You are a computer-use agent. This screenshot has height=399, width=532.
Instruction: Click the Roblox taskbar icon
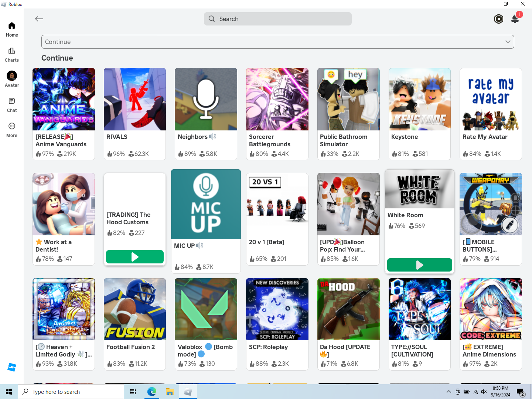[x=188, y=392]
